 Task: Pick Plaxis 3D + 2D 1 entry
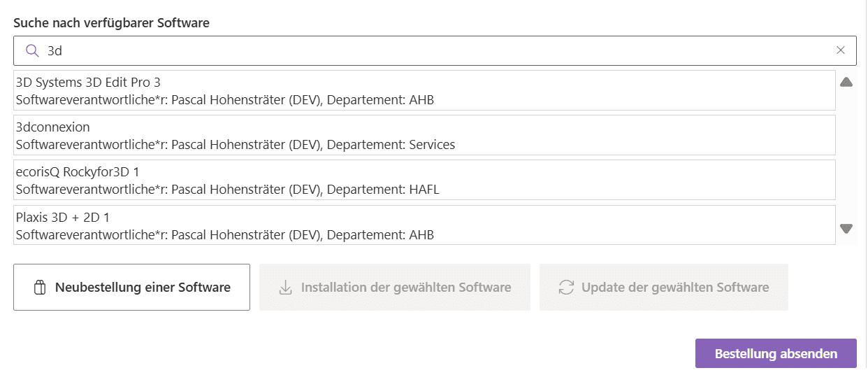point(425,225)
